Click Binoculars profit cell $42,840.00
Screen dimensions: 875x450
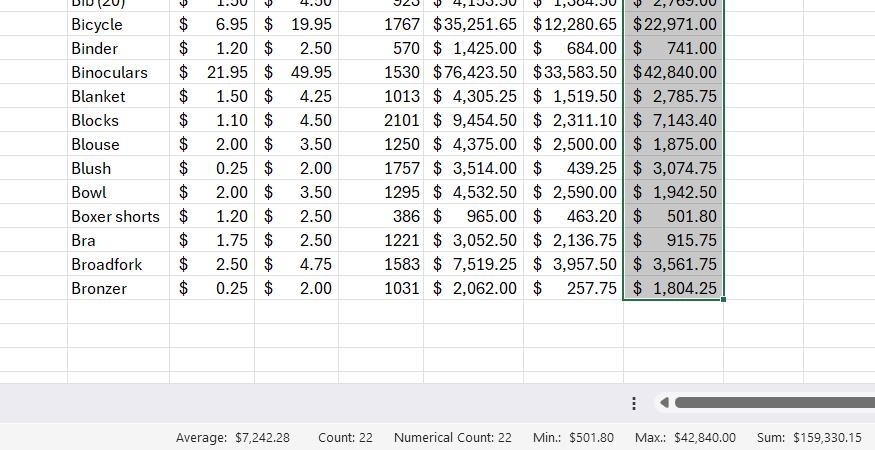674,73
